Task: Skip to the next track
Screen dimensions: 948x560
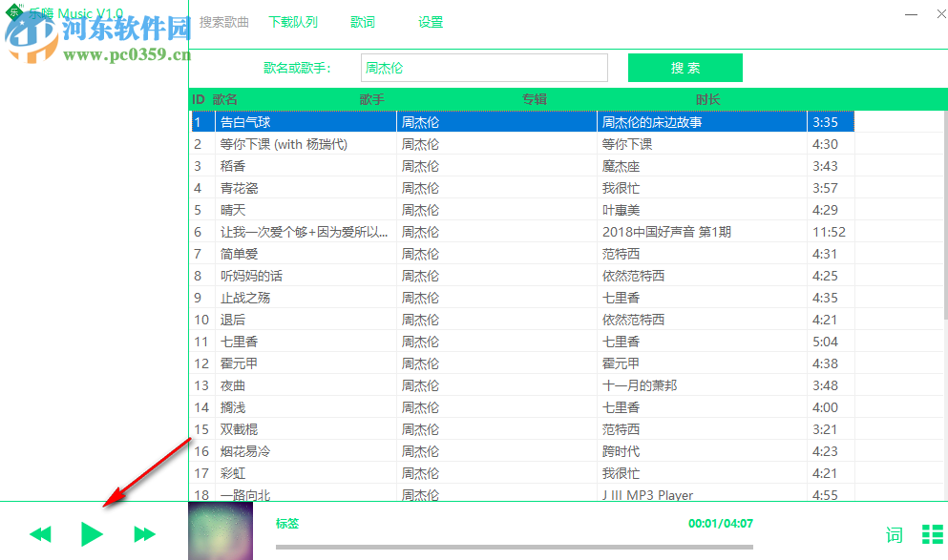Action: click(143, 534)
